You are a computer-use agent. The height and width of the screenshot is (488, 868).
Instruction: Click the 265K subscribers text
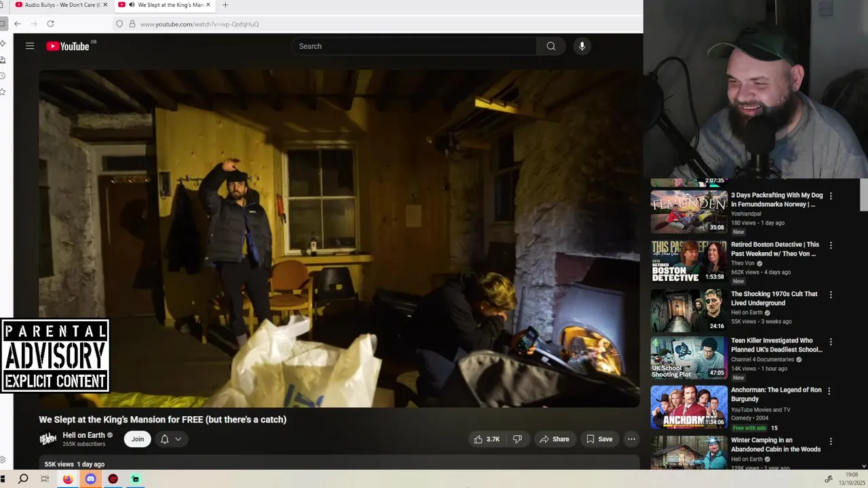(x=84, y=444)
